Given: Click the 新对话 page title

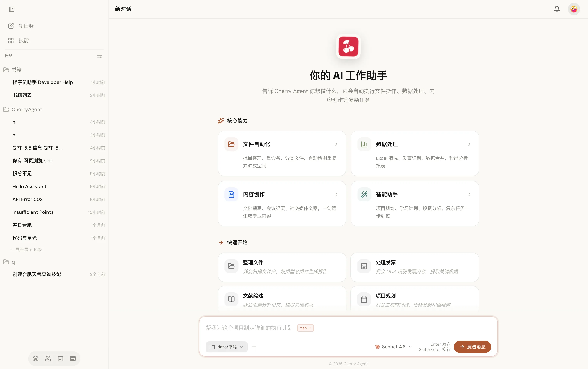Looking at the screenshot, I should coord(123,9).
